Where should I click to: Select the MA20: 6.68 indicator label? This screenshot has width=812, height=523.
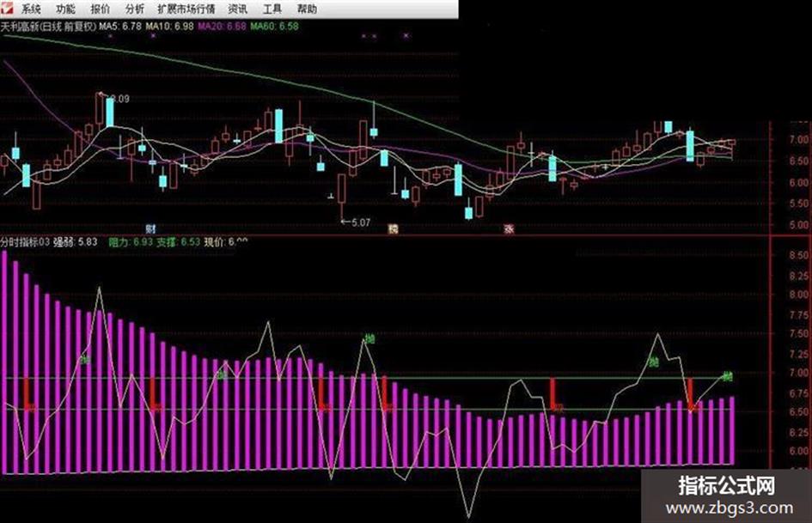(x=223, y=27)
